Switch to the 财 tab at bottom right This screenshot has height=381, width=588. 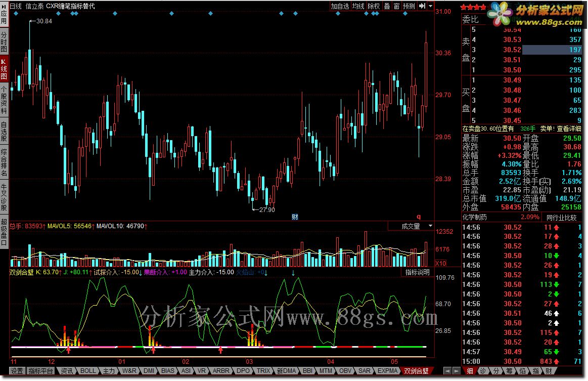(549, 371)
